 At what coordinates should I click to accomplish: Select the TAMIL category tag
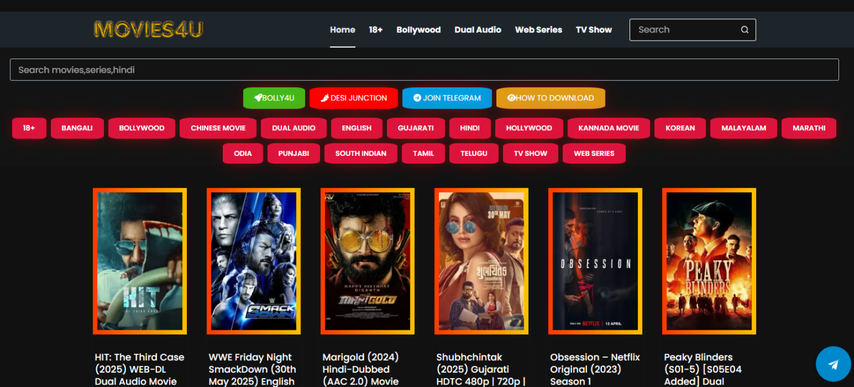pos(423,153)
